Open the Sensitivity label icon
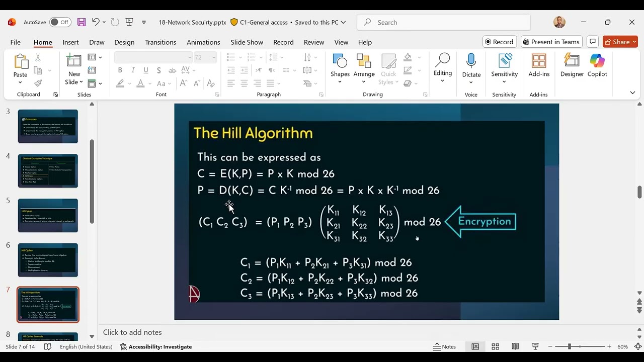Screen dimensions: 644x362 (x=505, y=61)
